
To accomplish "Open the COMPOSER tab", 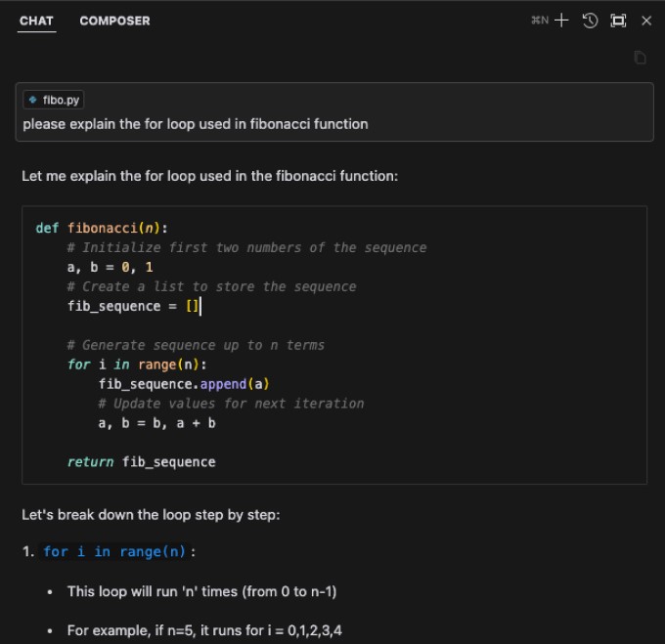I will click(114, 21).
